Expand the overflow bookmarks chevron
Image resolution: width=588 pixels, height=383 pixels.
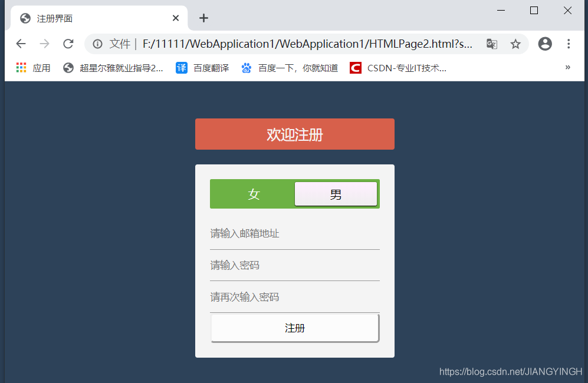568,67
